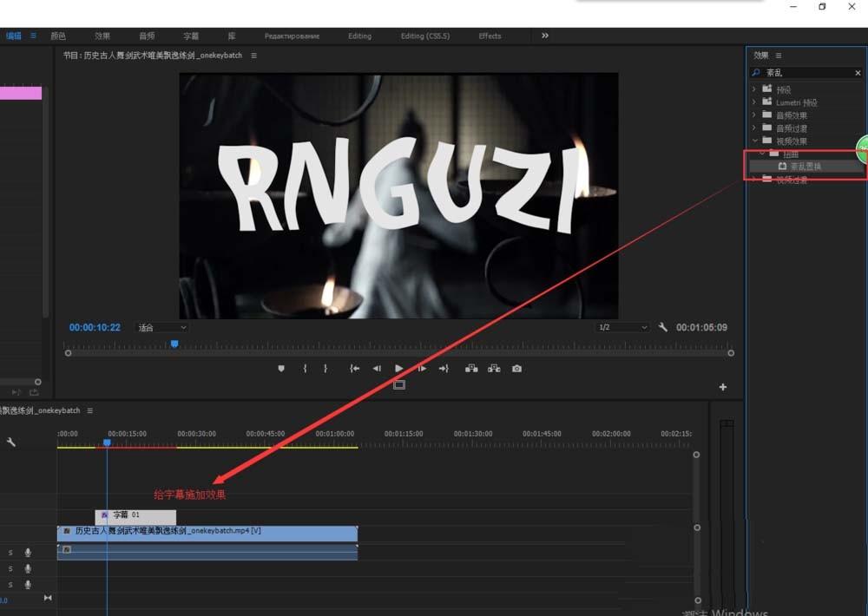Click the camera icon to export a frame
This screenshot has width=868, height=616.
point(516,367)
